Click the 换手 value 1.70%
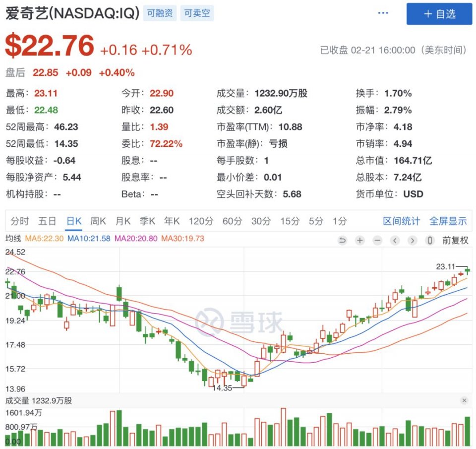 [398, 93]
